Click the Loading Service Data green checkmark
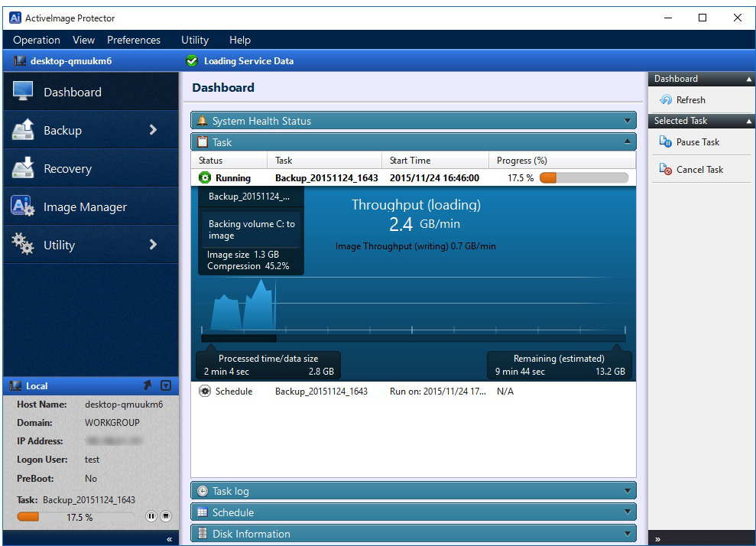 [x=192, y=60]
